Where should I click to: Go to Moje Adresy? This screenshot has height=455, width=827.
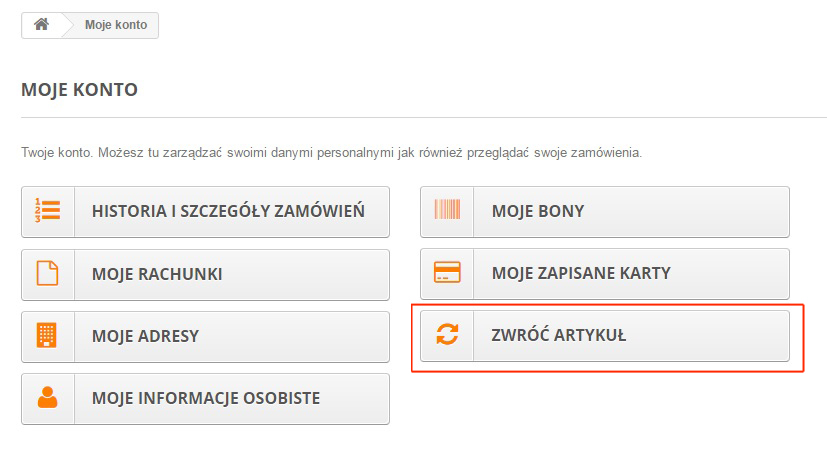205,336
